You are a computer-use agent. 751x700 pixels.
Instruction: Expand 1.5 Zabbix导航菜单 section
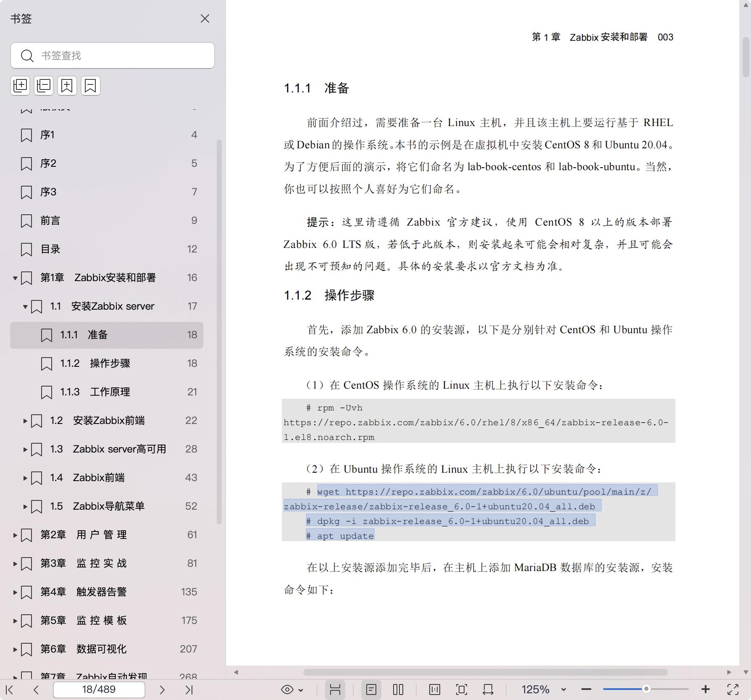click(x=25, y=506)
